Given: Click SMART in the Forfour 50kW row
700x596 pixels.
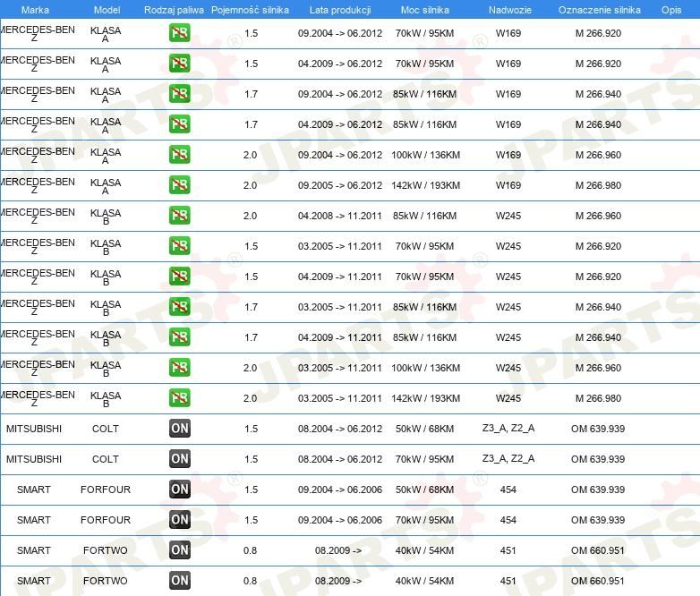Looking at the screenshot, I should tap(34, 490).
